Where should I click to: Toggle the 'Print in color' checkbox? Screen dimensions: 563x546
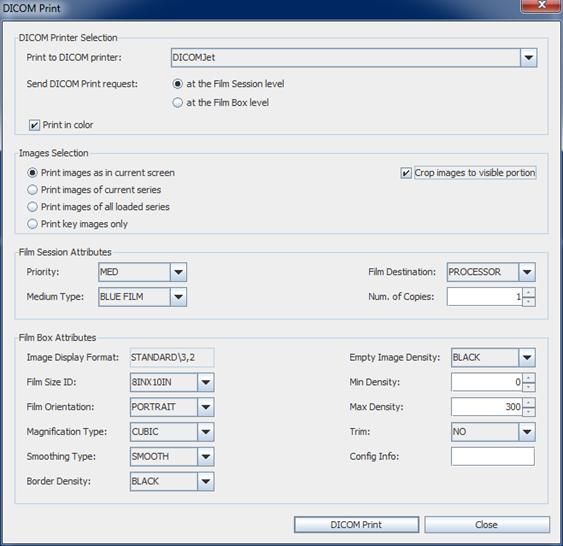tap(34, 125)
